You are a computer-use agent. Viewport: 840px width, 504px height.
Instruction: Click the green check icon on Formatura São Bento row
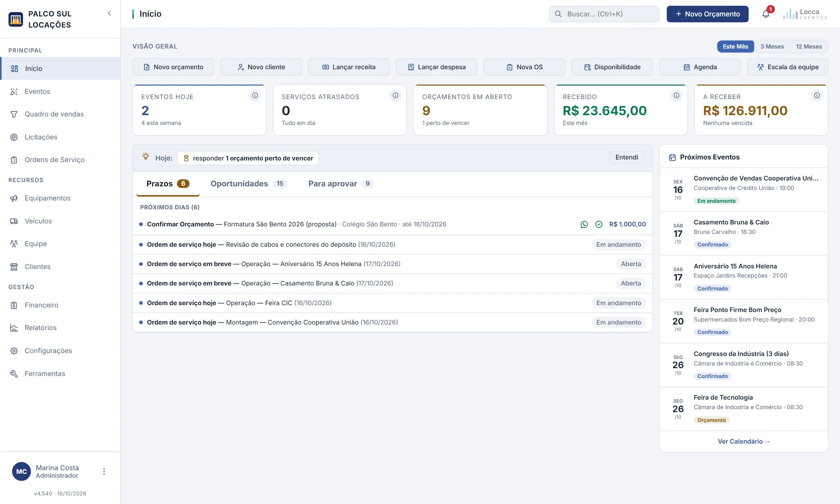pyautogui.click(x=599, y=224)
